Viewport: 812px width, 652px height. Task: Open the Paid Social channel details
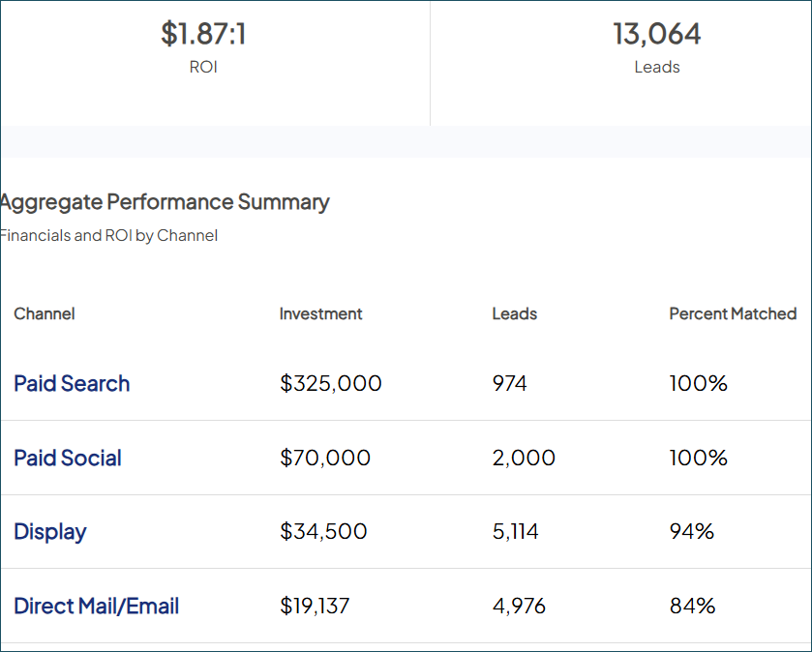pos(67,458)
